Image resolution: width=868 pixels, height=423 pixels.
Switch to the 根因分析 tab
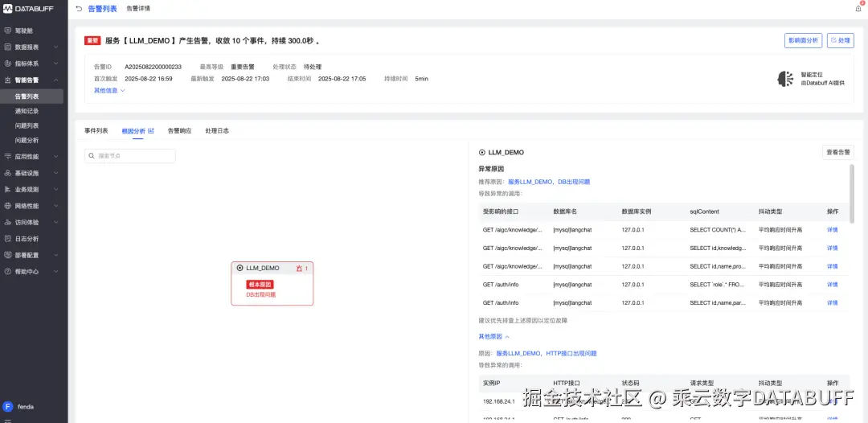[x=133, y=131]
